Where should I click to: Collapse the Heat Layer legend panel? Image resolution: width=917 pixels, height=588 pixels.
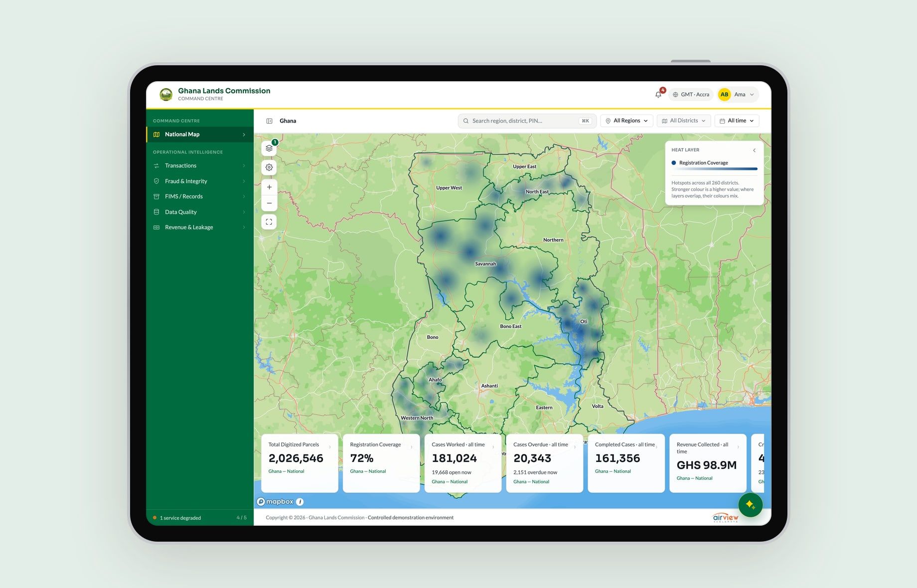pyautogui.click(x=754, y=150)
